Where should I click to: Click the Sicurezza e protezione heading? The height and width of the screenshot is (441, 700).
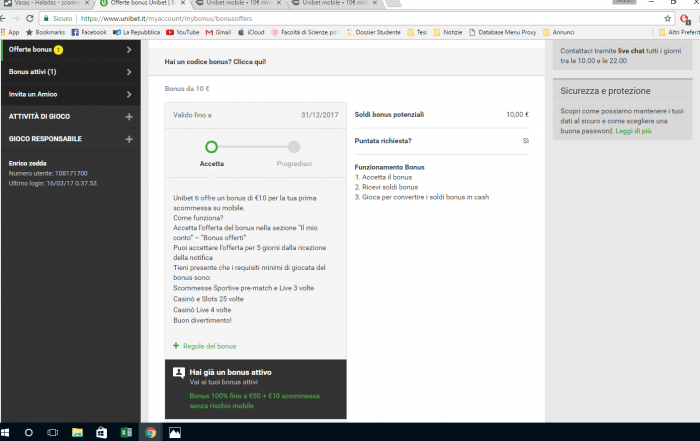point(605,91)
